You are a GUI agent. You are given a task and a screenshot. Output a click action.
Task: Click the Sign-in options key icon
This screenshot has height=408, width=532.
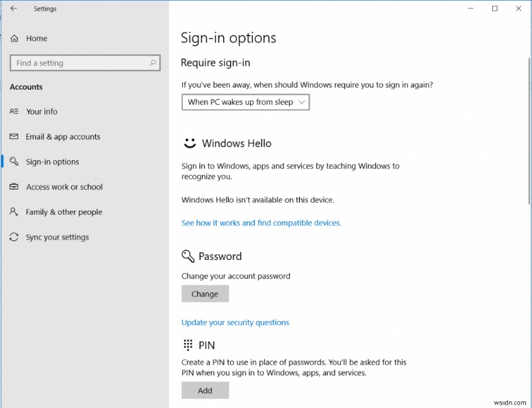(x=14, y=161)
